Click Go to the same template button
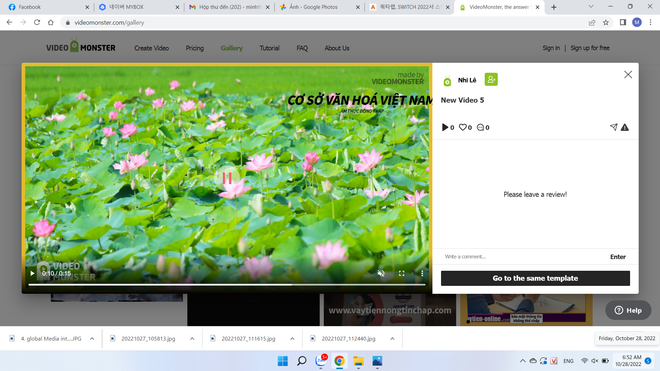 [x=535, y=278]
